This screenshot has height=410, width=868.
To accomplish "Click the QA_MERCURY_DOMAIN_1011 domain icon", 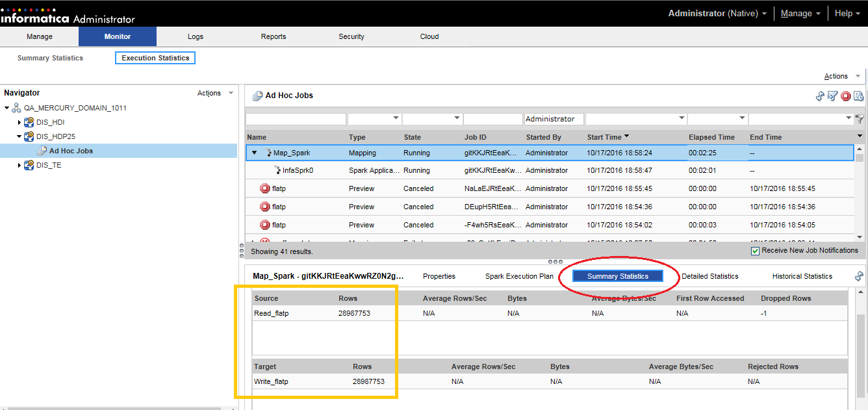I will [17, 108].
